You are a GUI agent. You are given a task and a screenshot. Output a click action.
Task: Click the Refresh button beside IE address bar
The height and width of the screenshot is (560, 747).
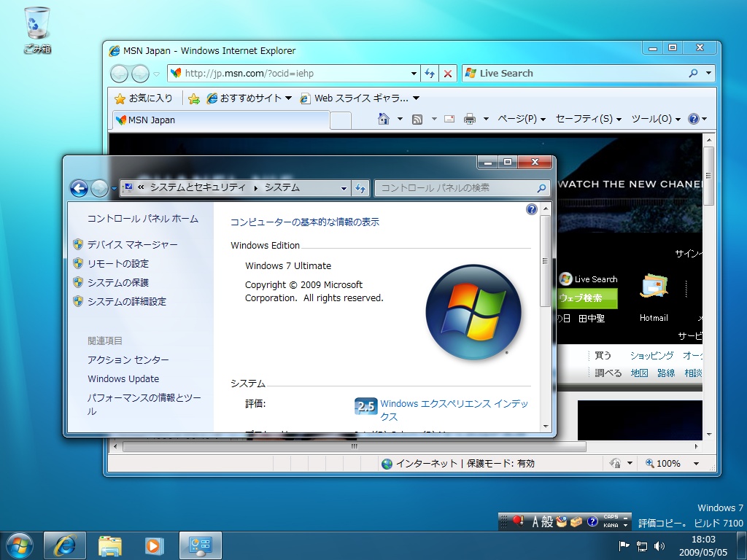click(x=430, y=74)
